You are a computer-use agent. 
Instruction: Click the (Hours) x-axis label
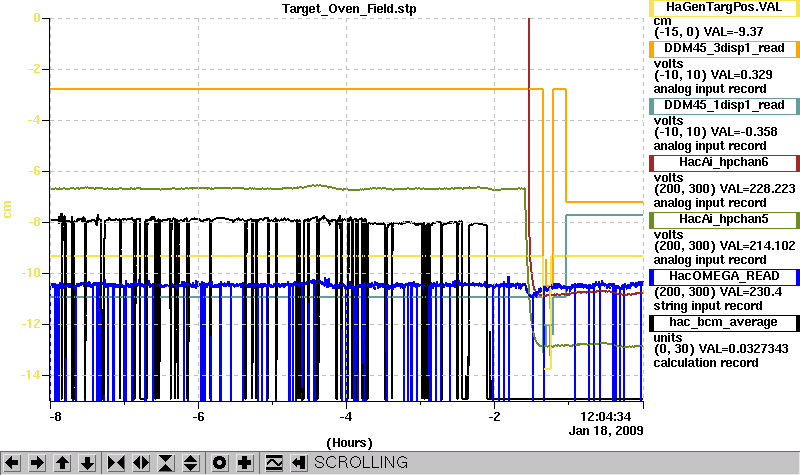pyautogui.click(x=349, y=443)
